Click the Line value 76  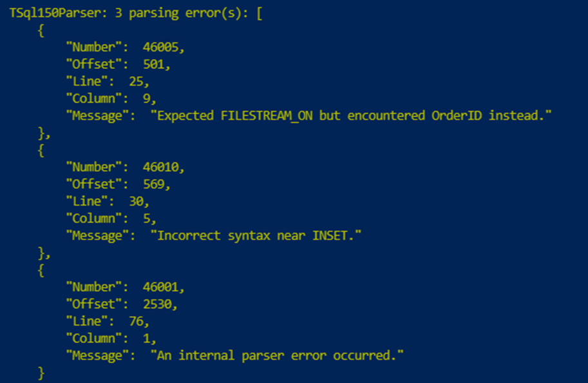click(136, 320)
